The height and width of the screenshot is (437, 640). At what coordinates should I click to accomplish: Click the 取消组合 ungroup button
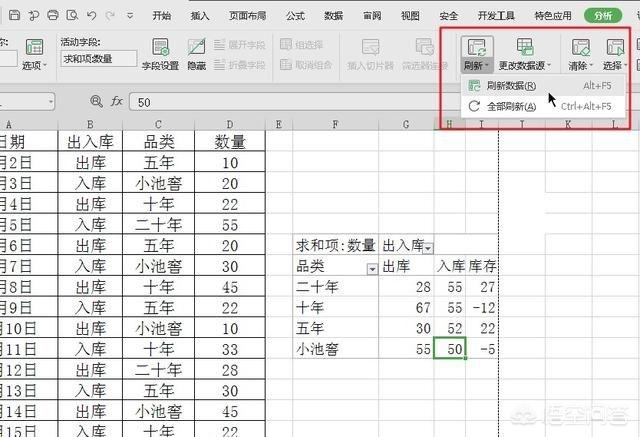coord(306,64)
